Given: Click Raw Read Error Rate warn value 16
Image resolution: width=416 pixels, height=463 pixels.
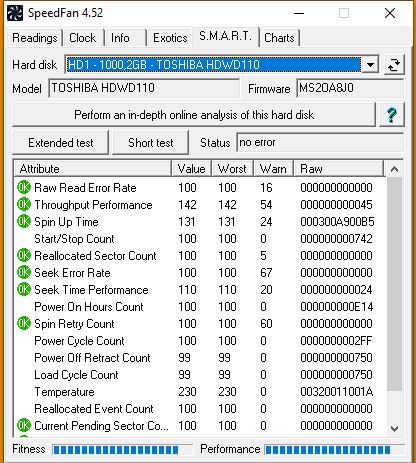Looking at the screenshot, I should (266, 188).
